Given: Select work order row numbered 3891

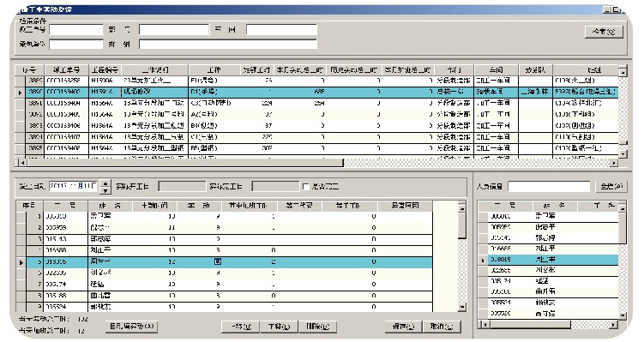Looking at the screenshot, I should [316, 103].
